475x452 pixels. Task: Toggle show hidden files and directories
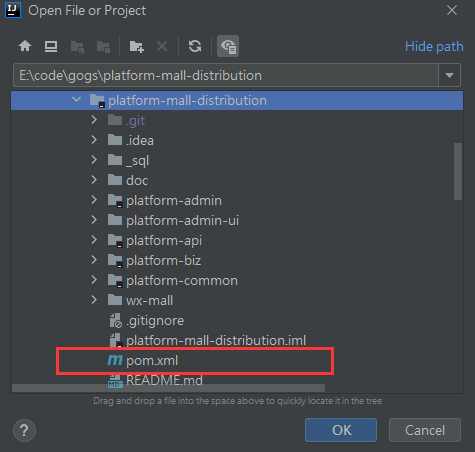coord(228,46)
